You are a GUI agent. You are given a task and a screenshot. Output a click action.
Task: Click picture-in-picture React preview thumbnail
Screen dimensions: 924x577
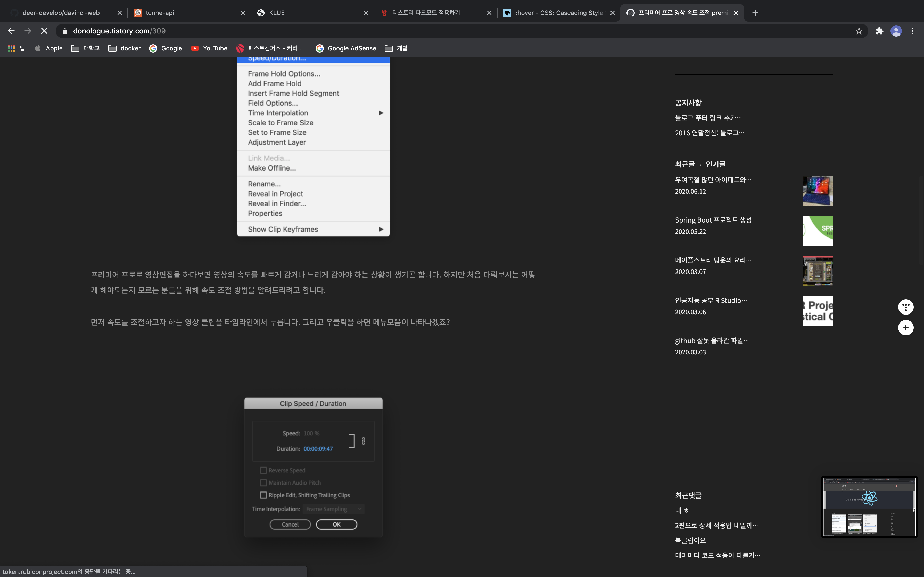[869, 507]
